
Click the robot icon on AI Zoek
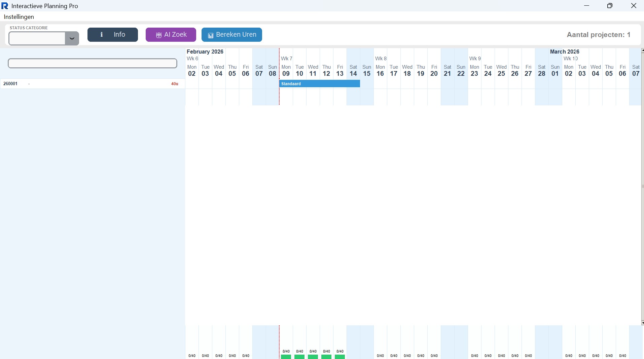point(158,35)
